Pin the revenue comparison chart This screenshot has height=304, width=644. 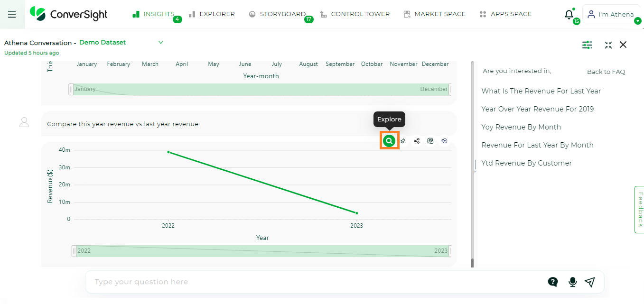[403, 141]
